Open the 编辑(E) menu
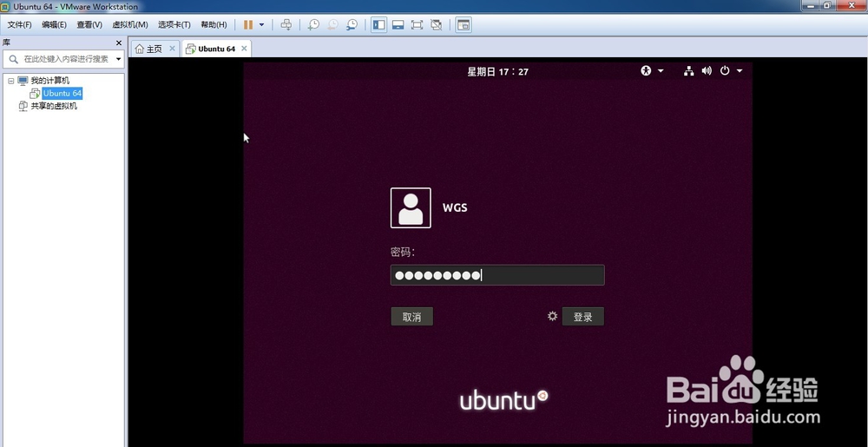The image size is (868, 447). point(54,25)
